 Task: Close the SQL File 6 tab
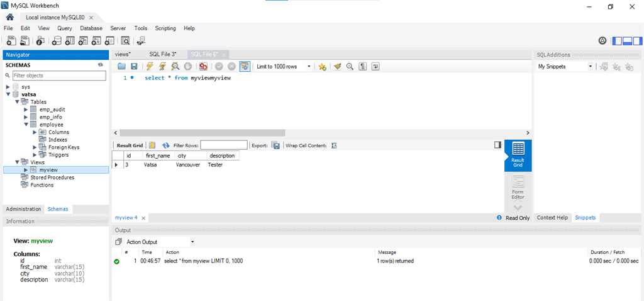[x=225, y=54]
